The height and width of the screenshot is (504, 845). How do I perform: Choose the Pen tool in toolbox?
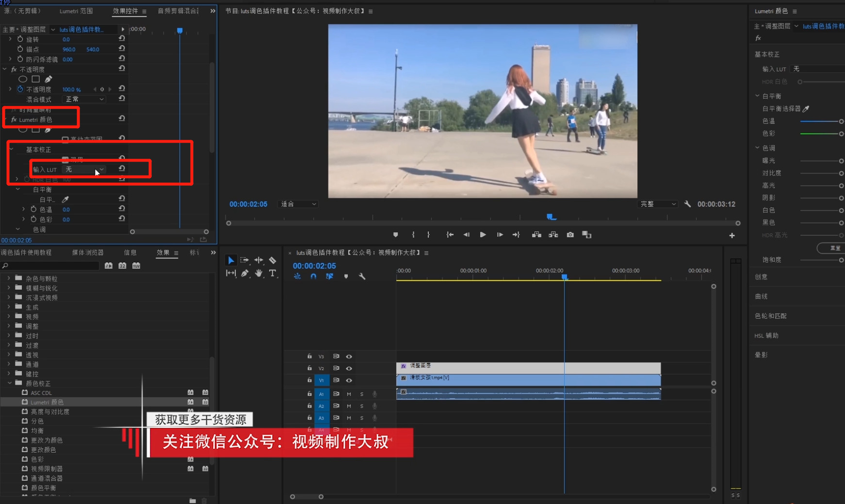point(245,273)
